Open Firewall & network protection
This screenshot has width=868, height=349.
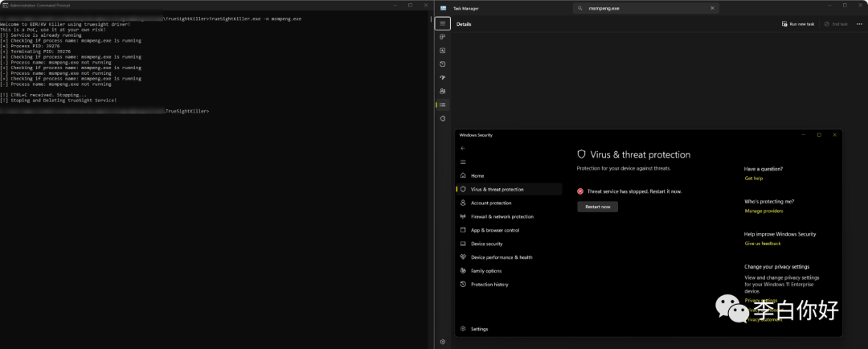pyautogui.click(x=509, y=216)
